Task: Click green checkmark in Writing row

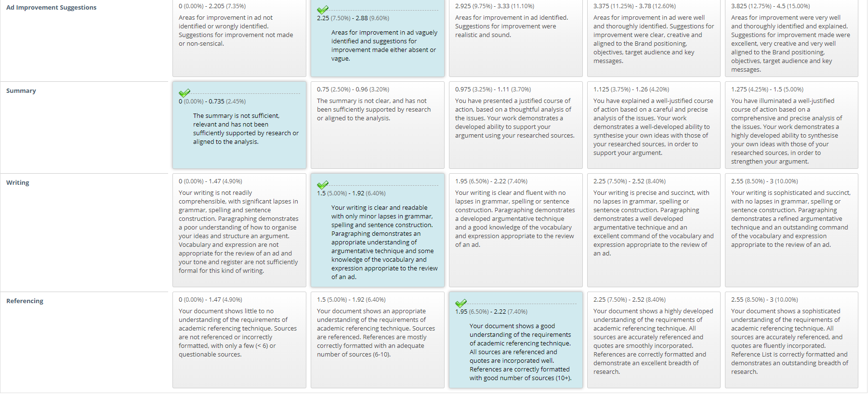Action: tap(323, 185)
